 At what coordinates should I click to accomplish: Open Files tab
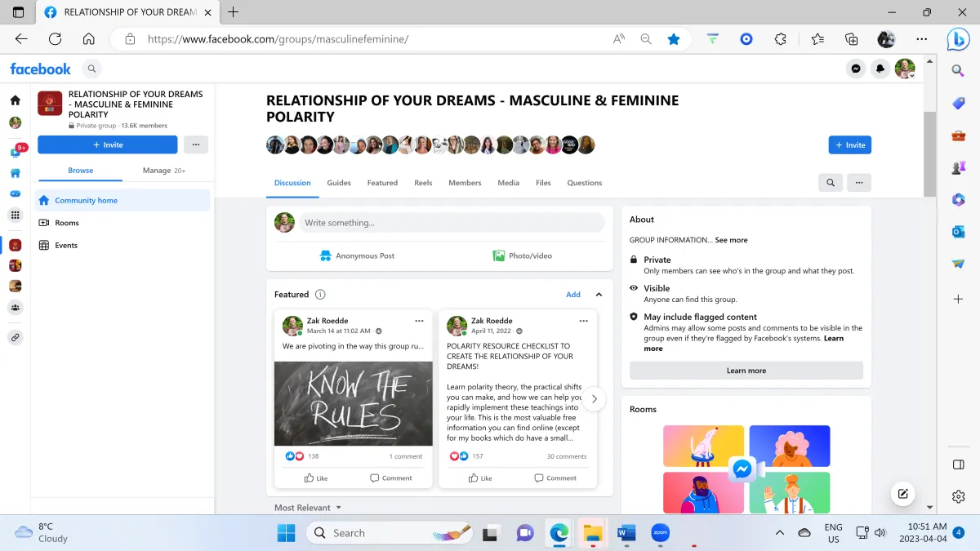click(543, 183)
